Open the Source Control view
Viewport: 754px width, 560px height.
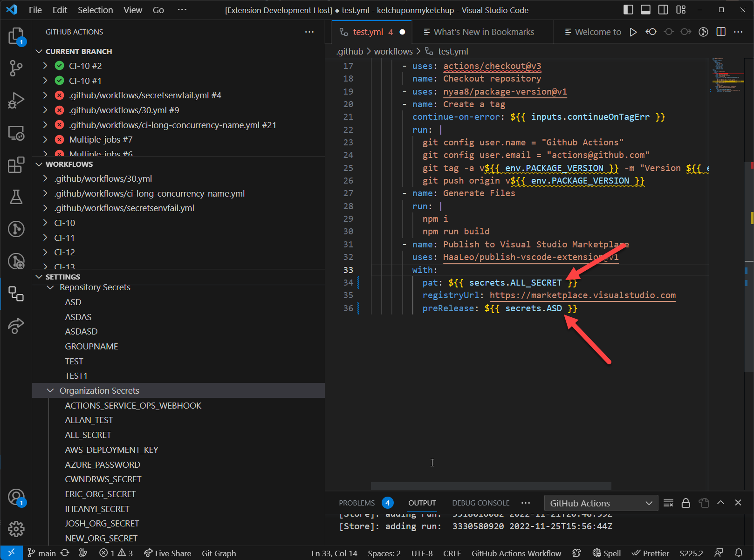point(16,68)
